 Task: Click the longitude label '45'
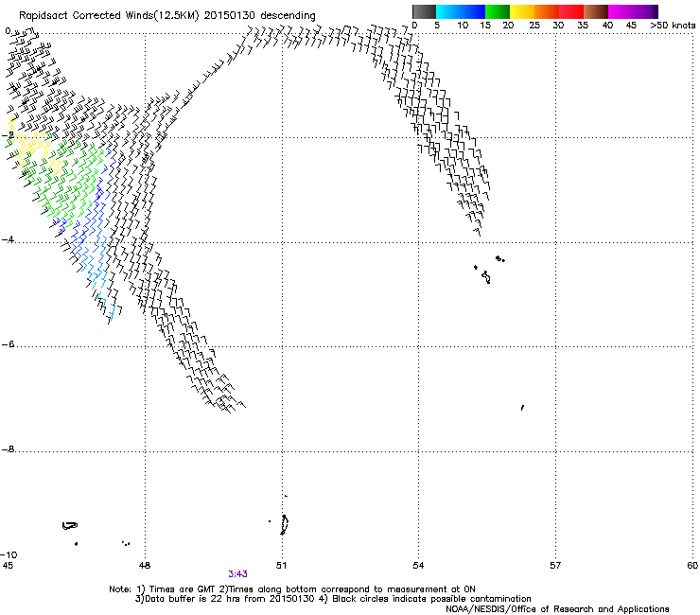click(8, 566)
